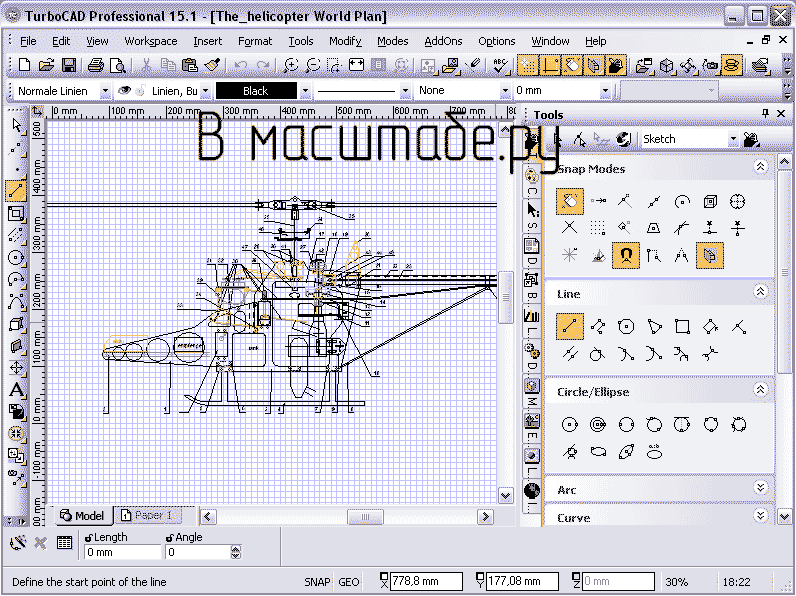Choose the concentric circle tool
Image resolution: width=796 pixels, height=596 pixels.
tap(598, 424)
